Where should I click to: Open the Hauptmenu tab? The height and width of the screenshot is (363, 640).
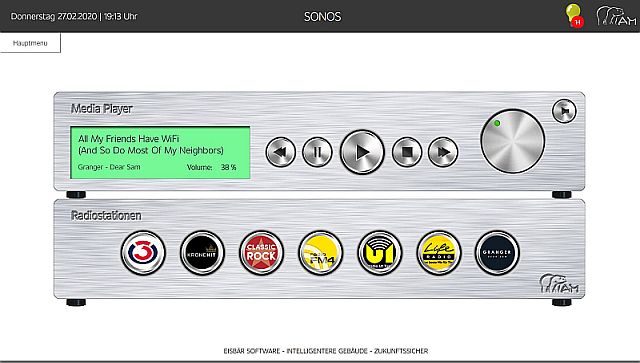(30, 43)
